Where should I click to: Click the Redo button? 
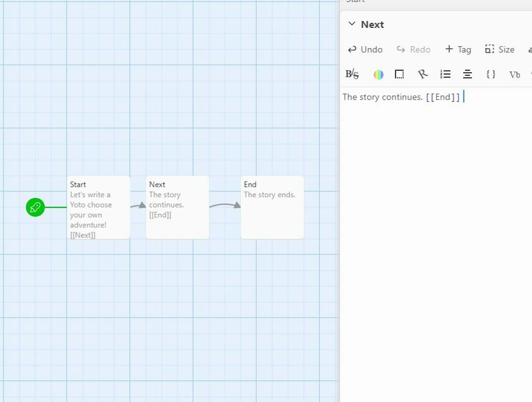pyautogui.click(x=413, y=49)
